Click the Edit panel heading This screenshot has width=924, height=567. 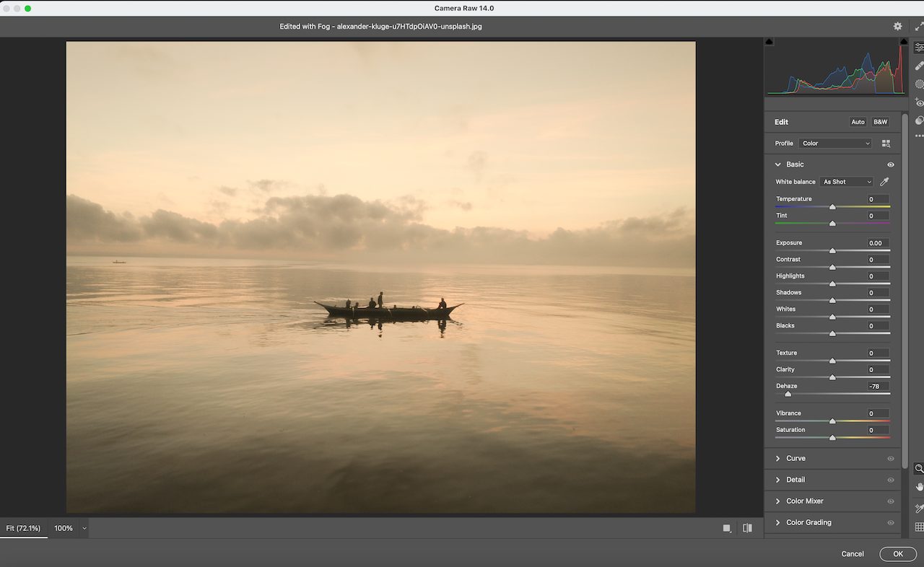click(781, 122)
